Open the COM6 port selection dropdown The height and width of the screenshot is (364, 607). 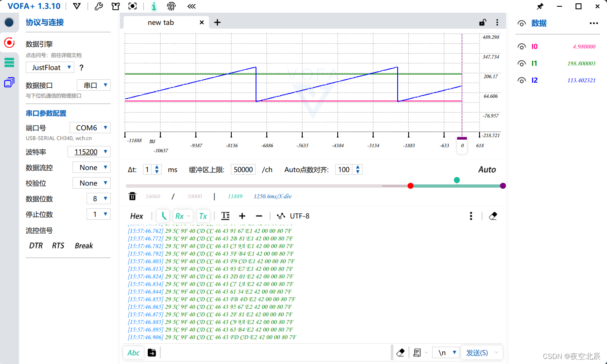(x=90, y=127)
